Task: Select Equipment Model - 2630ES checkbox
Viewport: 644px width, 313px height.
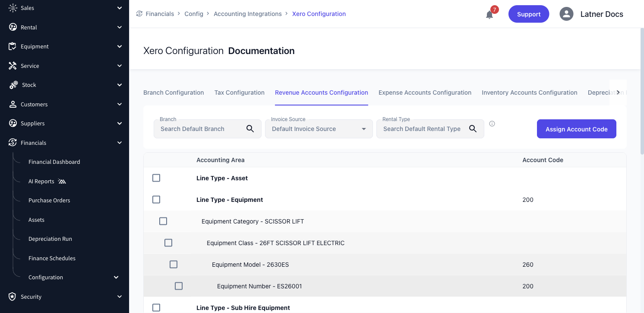Action: click(174, 265)
